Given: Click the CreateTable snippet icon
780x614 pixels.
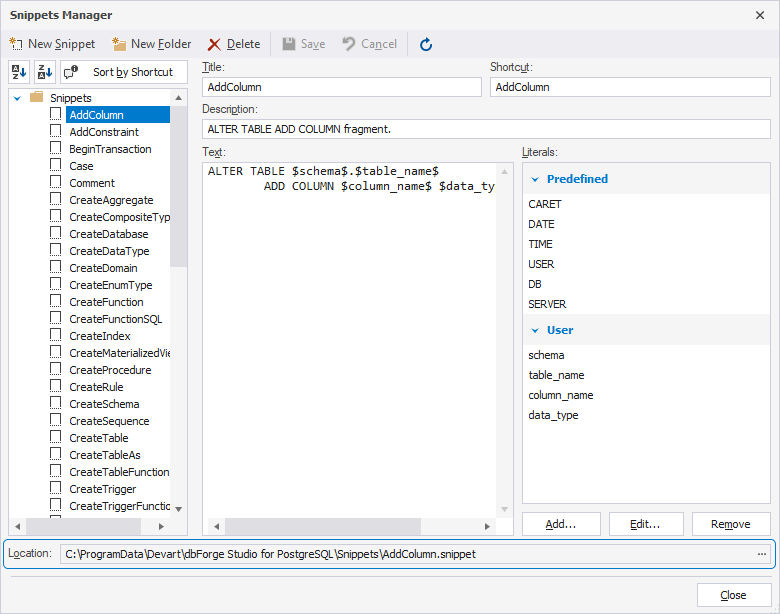Looking at the screenshot, I should pos(56,437).
